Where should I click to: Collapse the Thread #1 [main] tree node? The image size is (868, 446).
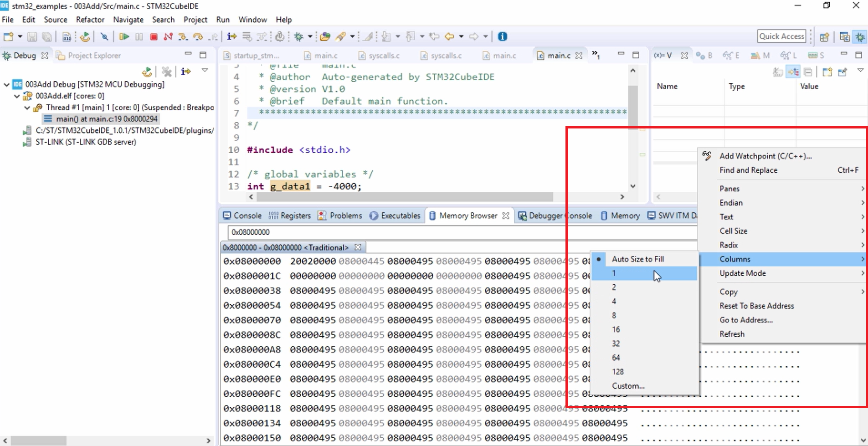point(26,108)
